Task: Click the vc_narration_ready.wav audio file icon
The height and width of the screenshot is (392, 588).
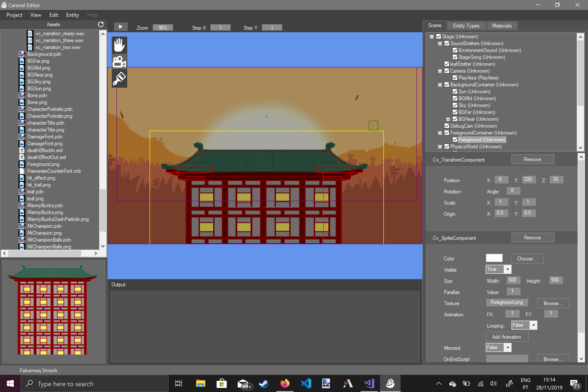Action: click(x=30, y=34)
